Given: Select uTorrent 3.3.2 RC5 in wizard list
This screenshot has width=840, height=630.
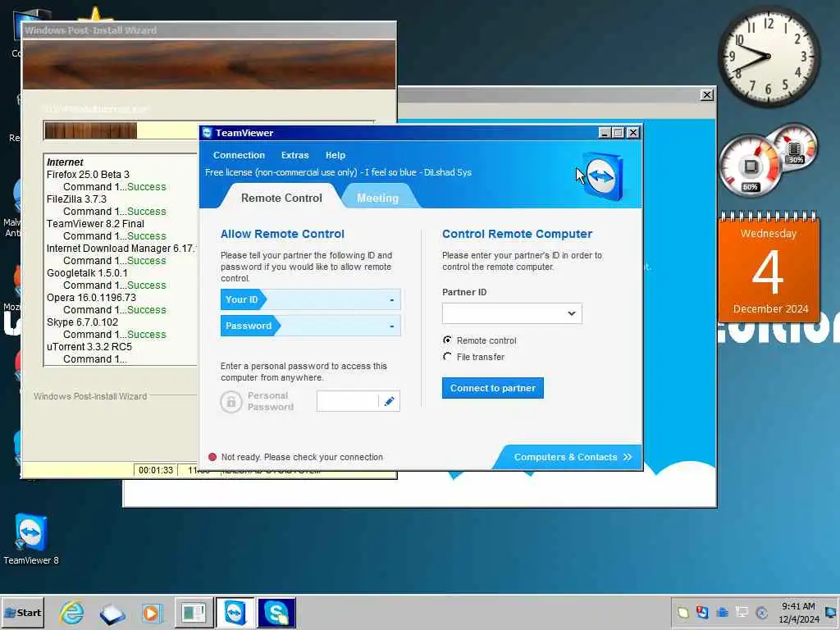Looking at the screenshot, I should (x=89, y=347).
